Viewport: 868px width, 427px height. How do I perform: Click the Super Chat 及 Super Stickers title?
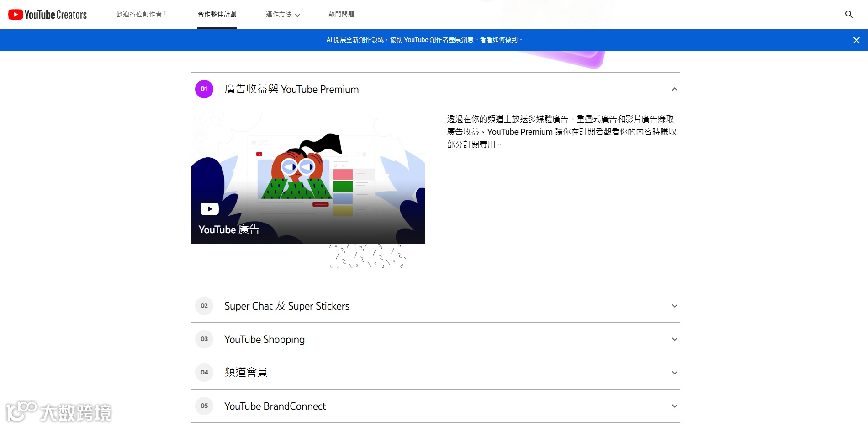(287, 306)
